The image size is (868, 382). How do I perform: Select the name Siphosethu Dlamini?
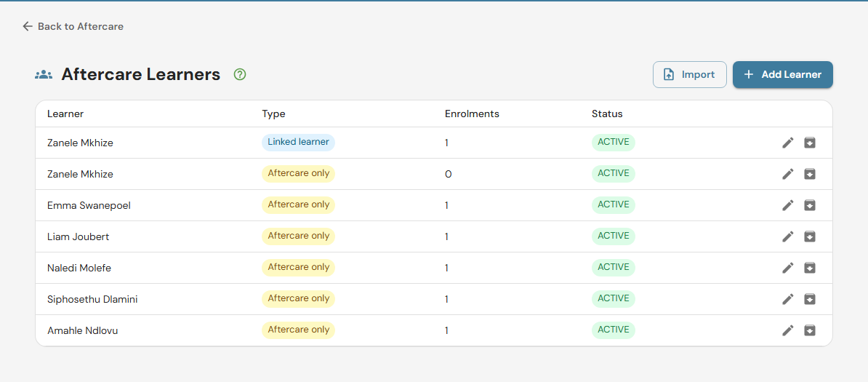pyautogui.click(x=92, y=299)
